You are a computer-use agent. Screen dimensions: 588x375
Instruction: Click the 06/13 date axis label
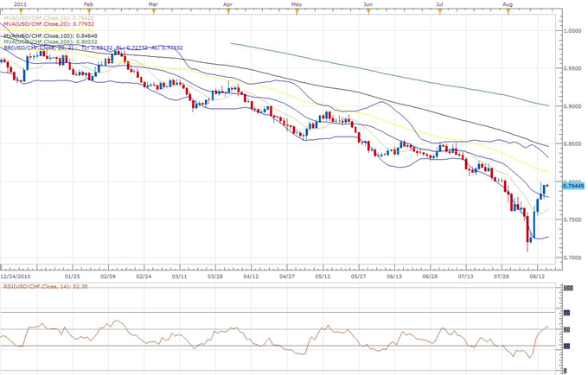click(394, 276)
